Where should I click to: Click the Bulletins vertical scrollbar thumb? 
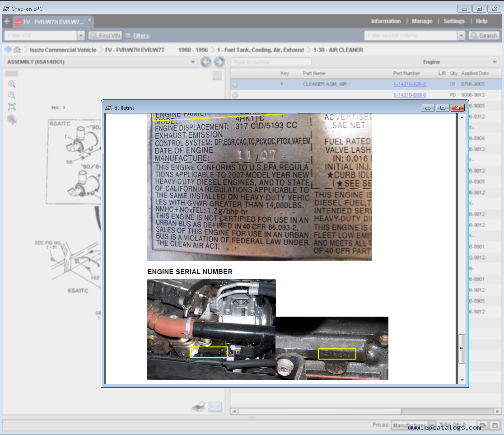462,349
